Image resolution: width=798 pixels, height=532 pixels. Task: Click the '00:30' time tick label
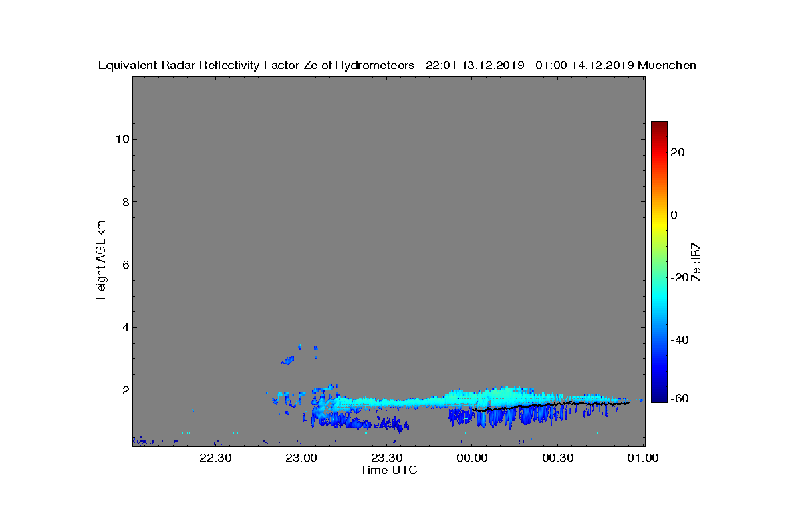(x=559, y=458)
